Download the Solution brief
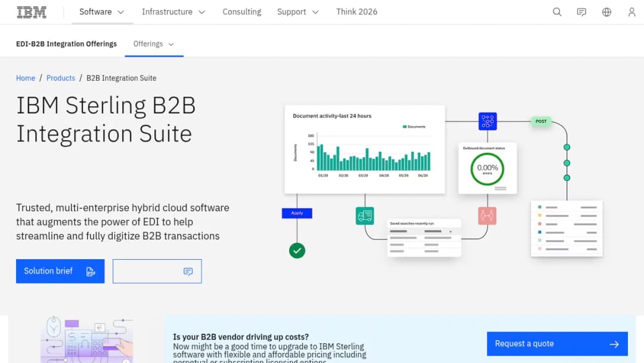The width and height of the screenshot is (644, 363). (x=60, y=271)
